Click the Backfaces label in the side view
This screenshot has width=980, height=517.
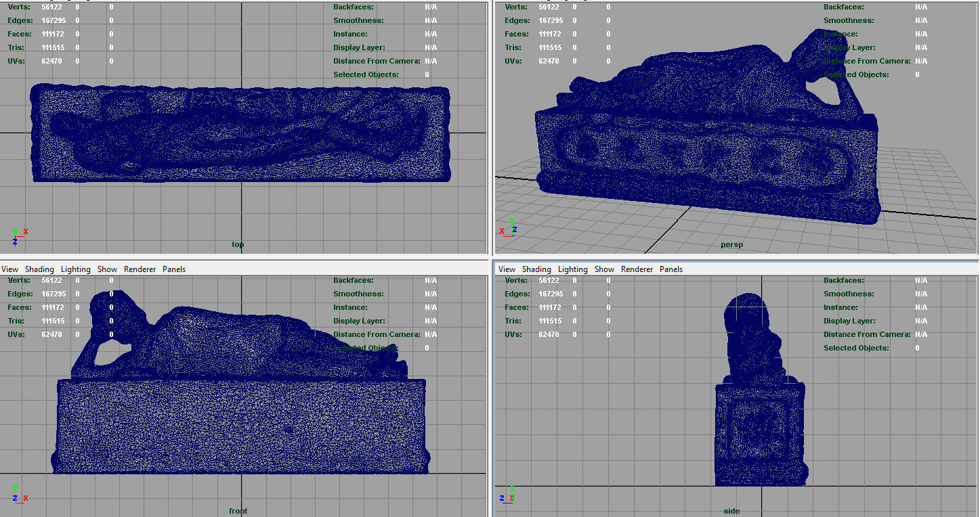pyautogui.click(x=843, y=280)
